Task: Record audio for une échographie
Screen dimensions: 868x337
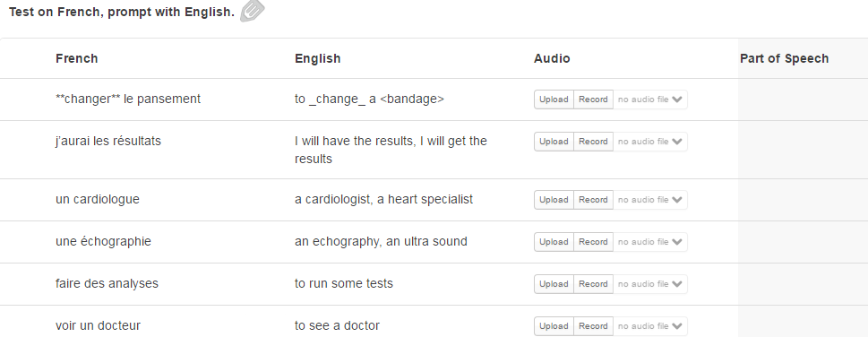Action: 593,242
